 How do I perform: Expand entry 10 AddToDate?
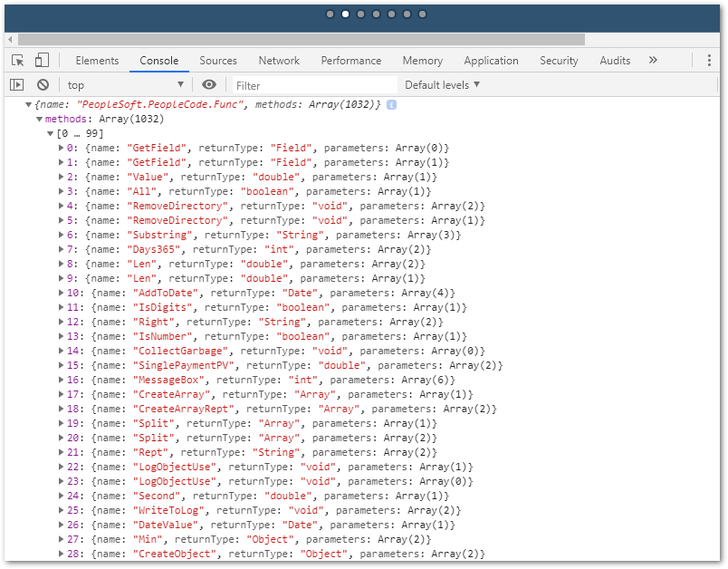click(x=61, y=293)
